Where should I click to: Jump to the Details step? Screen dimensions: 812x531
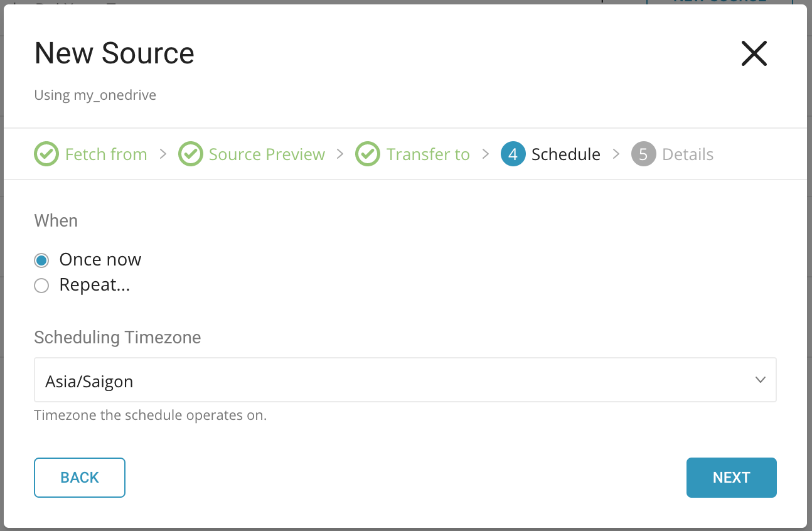(688, 154)
